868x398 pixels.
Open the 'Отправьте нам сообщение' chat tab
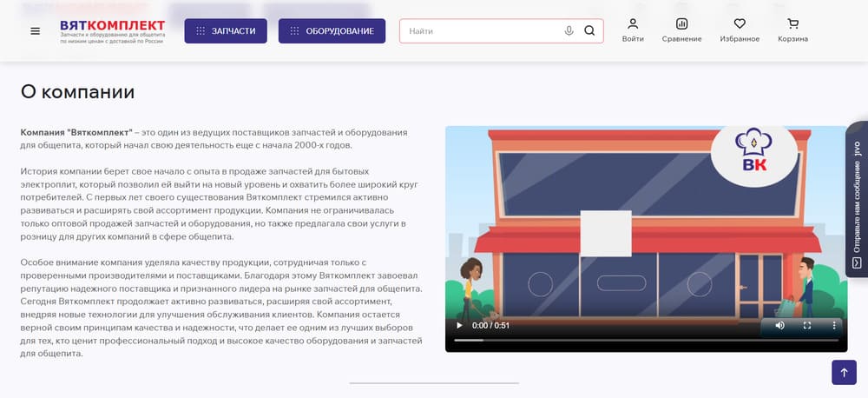click(857, 204)
